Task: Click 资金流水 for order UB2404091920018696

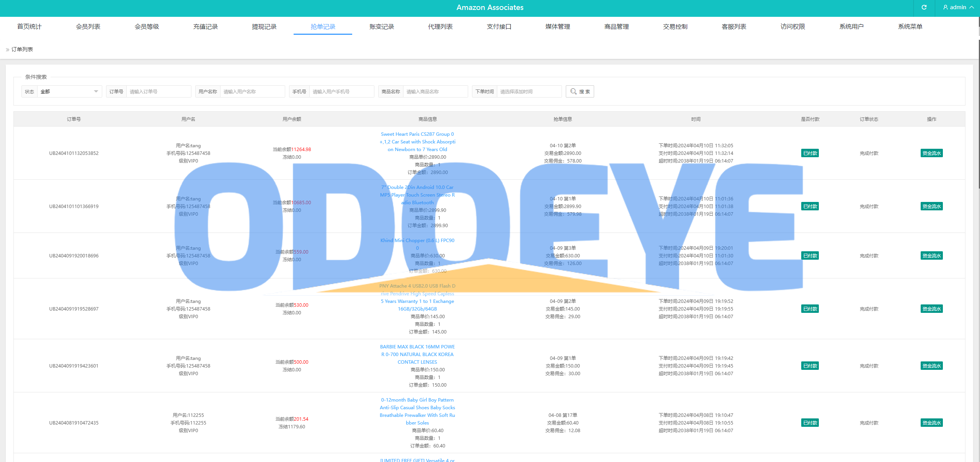Action: point(931,256)
